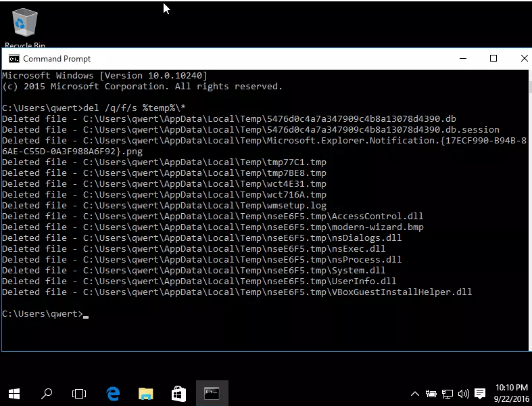Click the Windows Start button
This screenshot has height=406, width=532.
pyautogui.click(x=14, y=393)
